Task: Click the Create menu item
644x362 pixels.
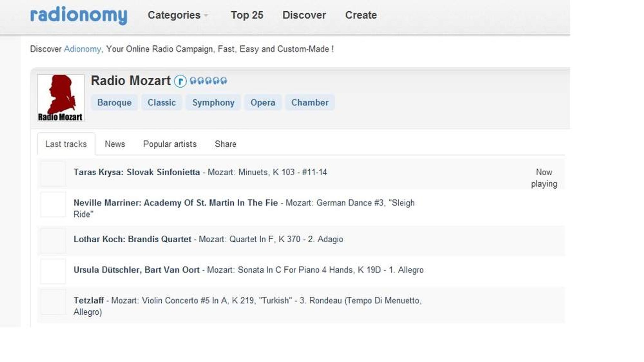Action: click(361, 15)
